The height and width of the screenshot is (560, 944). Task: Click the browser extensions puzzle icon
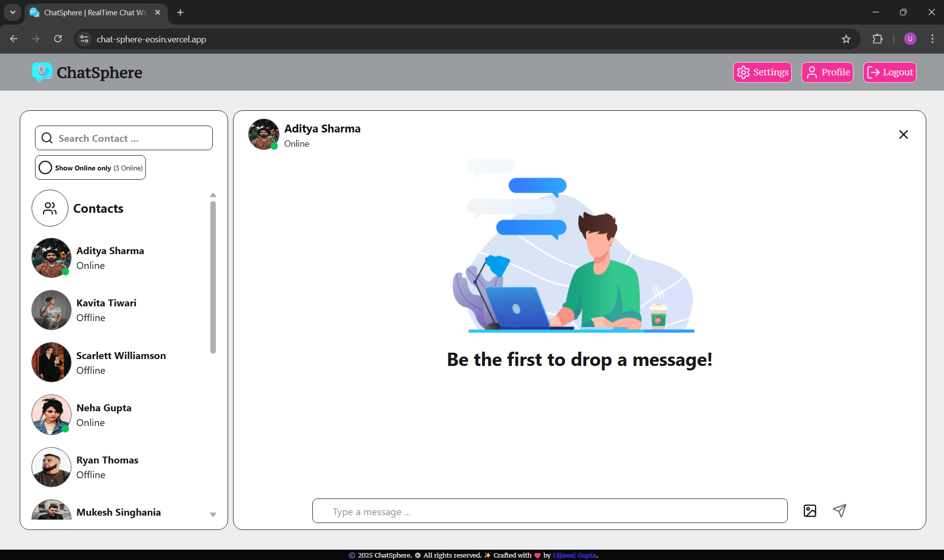point(878,39)
